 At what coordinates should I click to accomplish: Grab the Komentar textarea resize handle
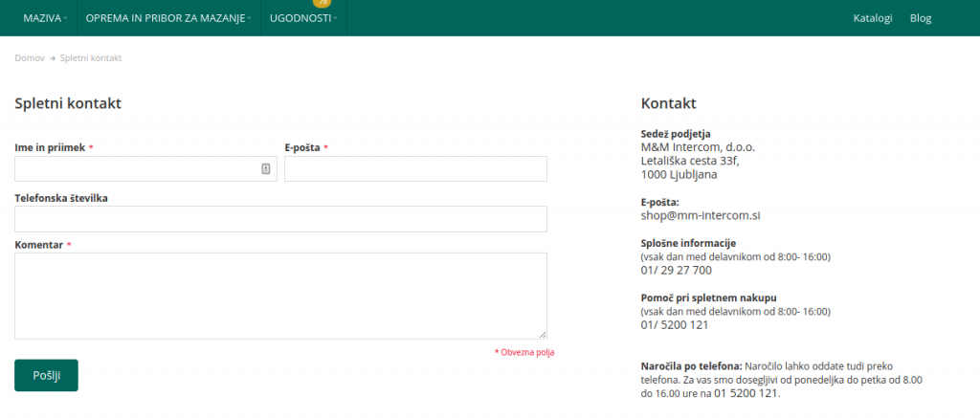[543, 335]
